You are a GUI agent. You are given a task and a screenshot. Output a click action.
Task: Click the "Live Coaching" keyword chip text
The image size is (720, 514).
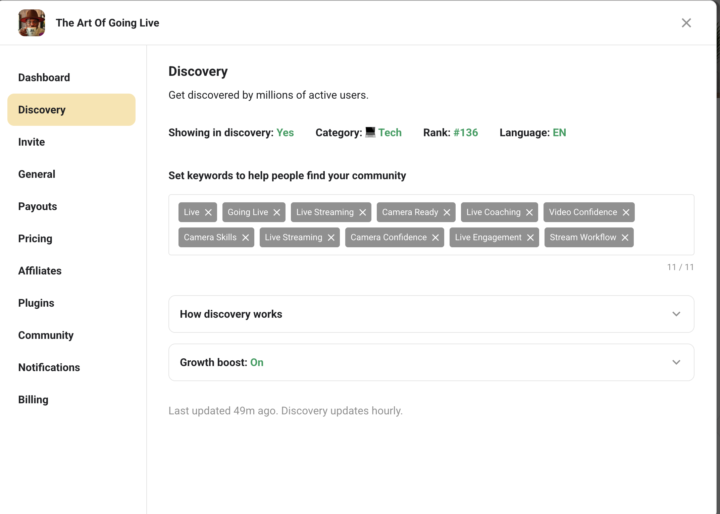(x=493, y=212)
